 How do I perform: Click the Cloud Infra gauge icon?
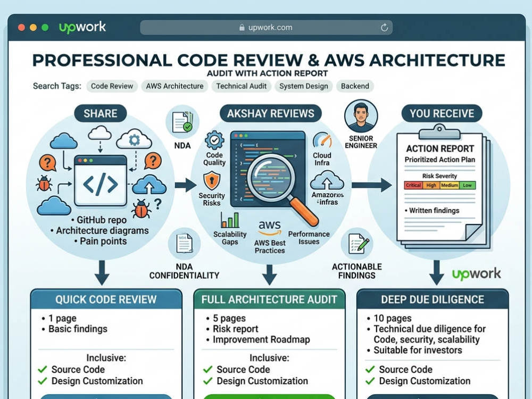(x=322, y=140)
